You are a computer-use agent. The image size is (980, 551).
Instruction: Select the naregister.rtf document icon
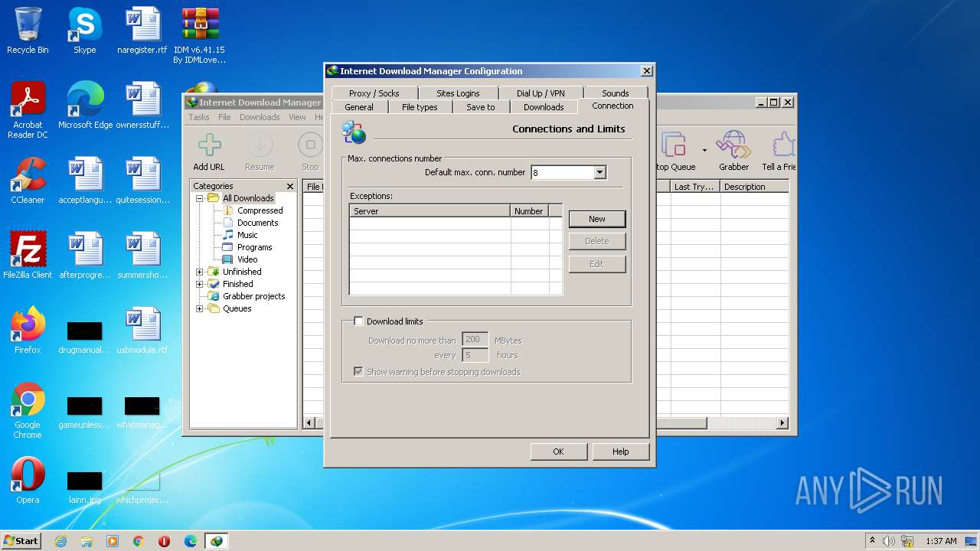[142, 31]
